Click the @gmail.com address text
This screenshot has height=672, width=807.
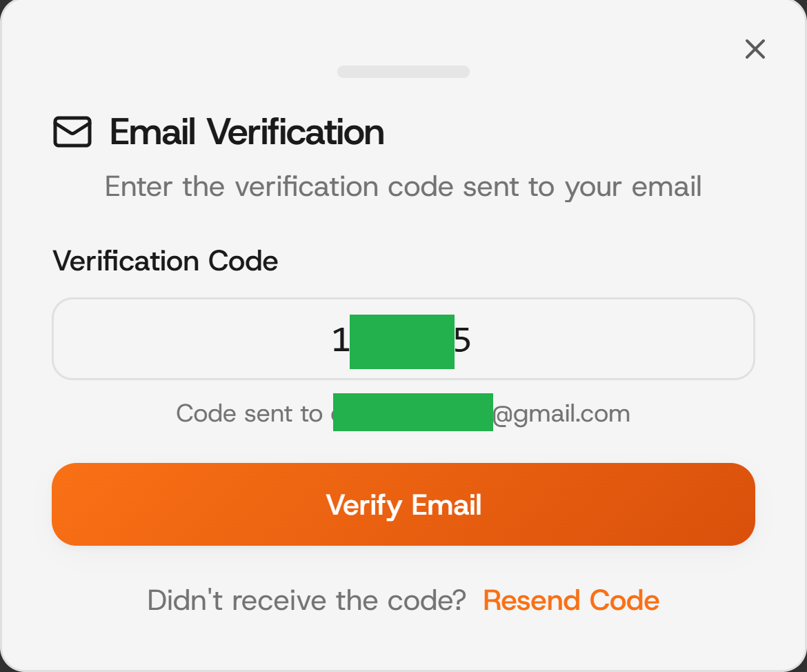click(x=561, y=414)
